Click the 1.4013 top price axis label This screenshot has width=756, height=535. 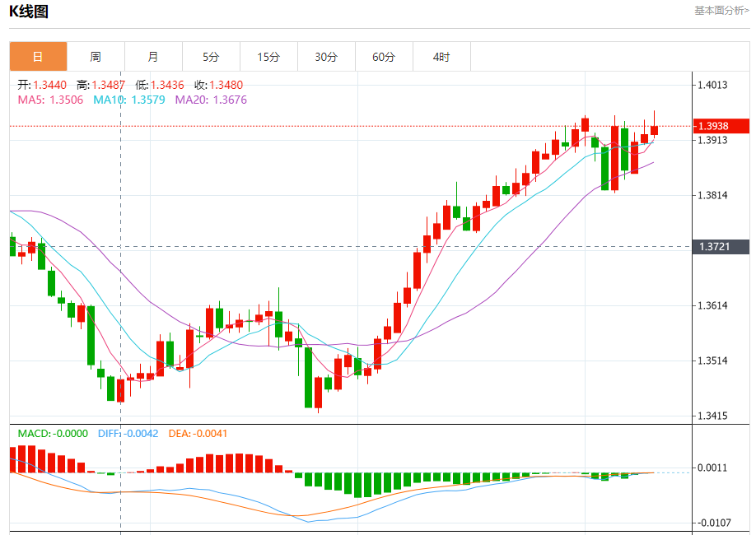712,85
